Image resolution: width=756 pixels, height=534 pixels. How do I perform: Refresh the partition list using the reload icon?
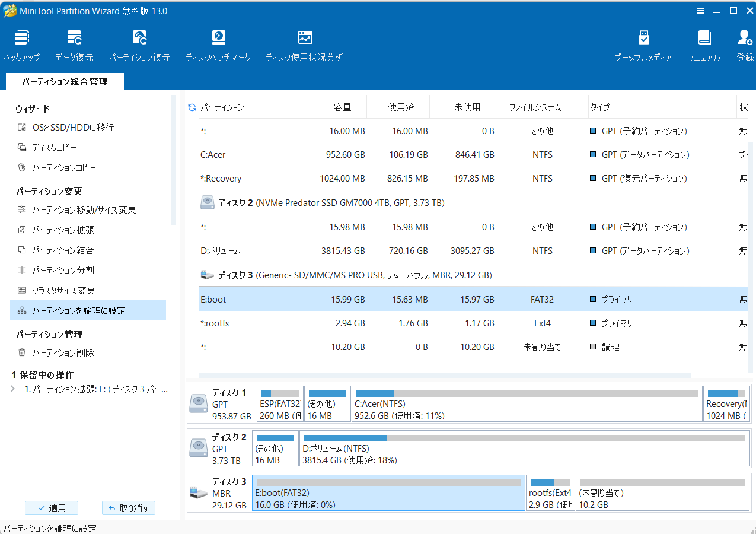click(x=192, y=107)
